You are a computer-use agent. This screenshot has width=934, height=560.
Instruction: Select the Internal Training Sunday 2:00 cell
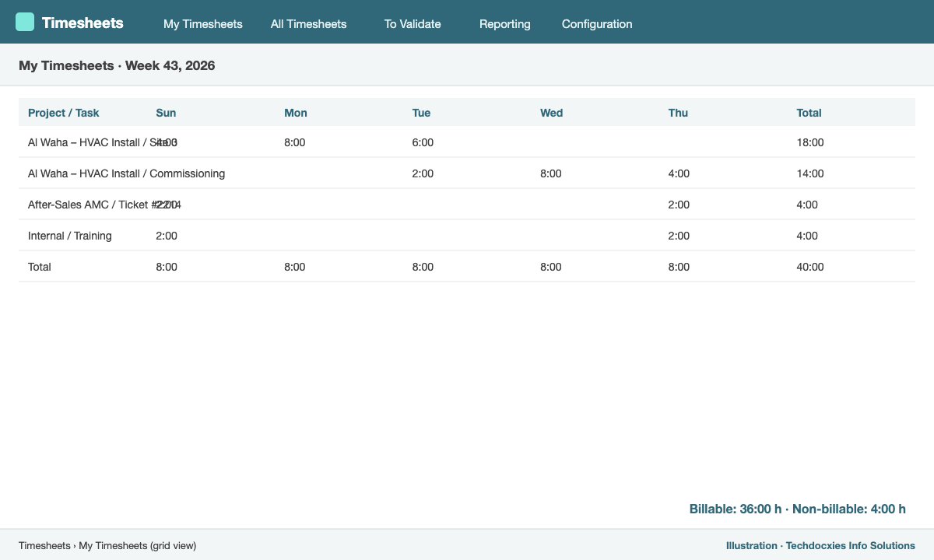pos(167,236)
